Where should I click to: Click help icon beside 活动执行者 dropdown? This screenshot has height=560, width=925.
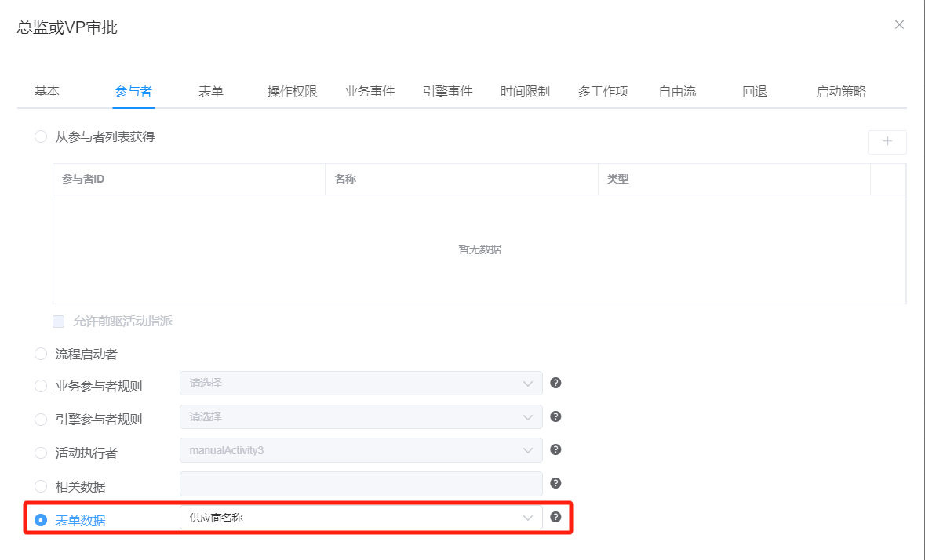click(x=556, y=449)
